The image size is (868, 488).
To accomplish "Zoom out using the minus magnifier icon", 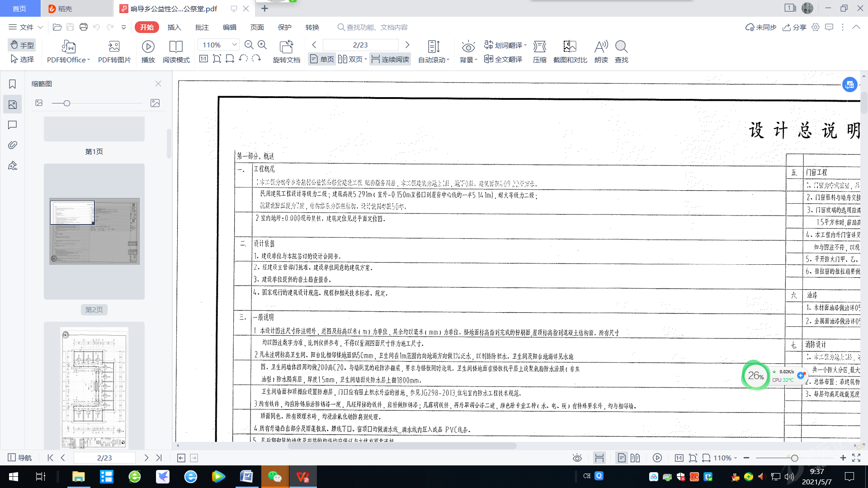I will coord(249,45).
